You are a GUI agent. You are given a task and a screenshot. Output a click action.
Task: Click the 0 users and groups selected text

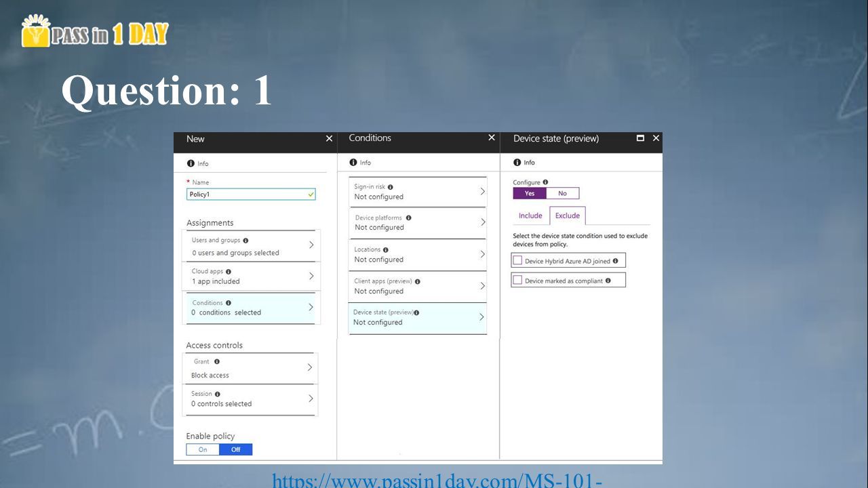pyautogui.click(x=235, y=253)
